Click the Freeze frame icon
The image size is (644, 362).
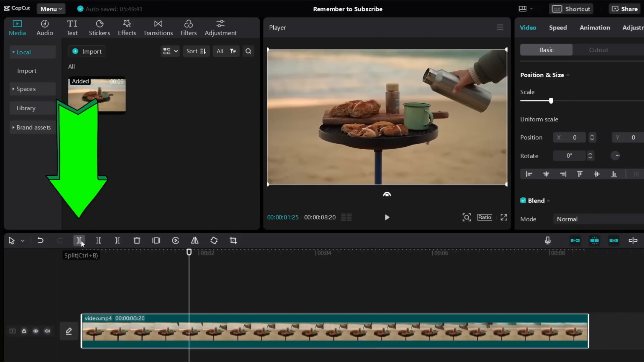(x=156, y=240)
